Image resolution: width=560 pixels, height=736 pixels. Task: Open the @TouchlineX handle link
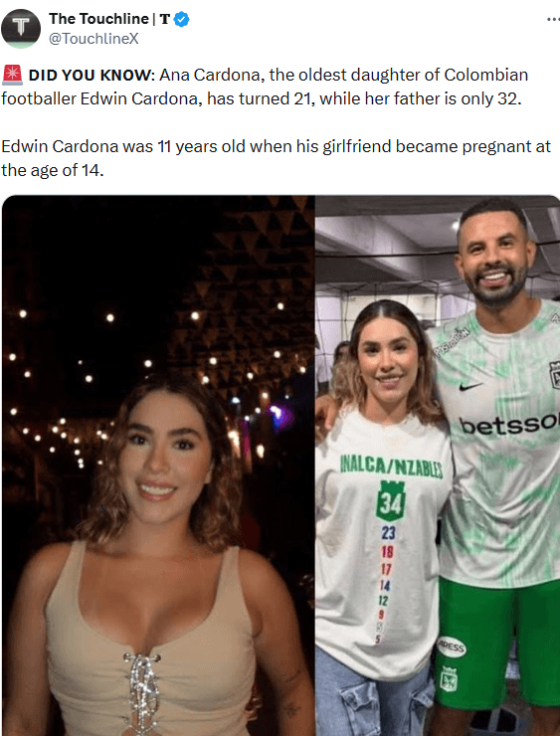tap(93, 39)
